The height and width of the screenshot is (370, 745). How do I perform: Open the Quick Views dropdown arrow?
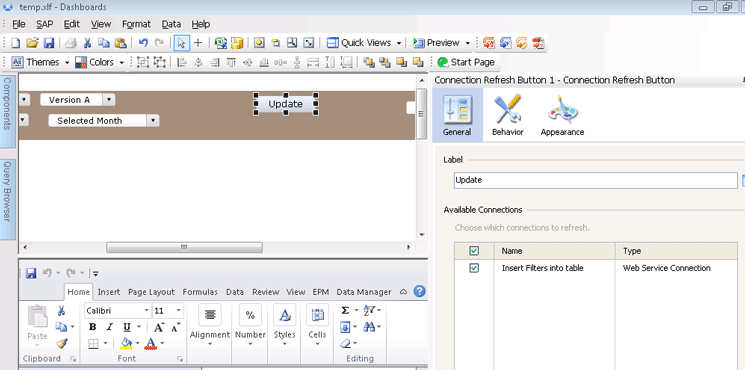point(399,43)
